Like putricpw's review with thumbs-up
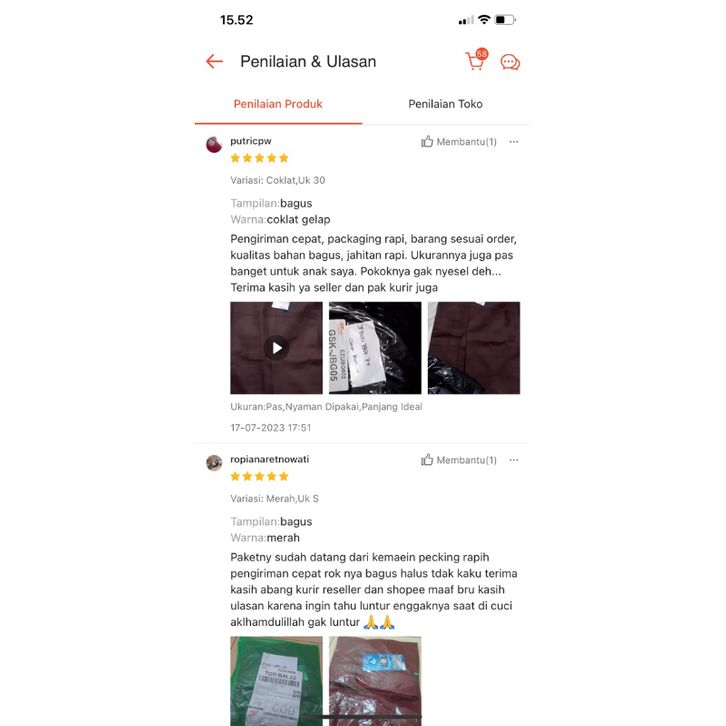This screenshot has height=726, width=726. click(x=458, y=142)
